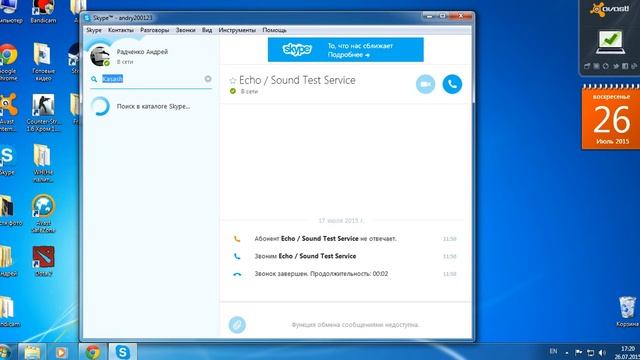Select the Counter-Strike 1.6 desktop shortcut
Viewport: 640px width, 360px height.
pos(43,113)
